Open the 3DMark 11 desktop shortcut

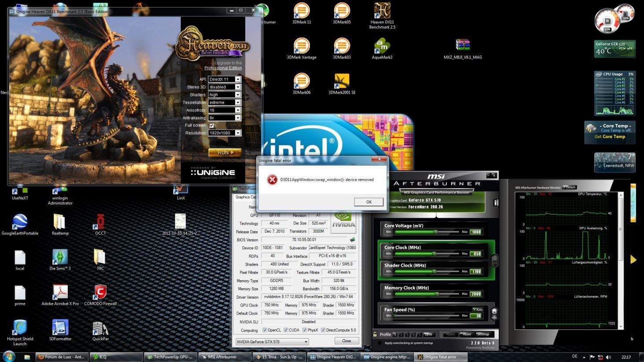coord(302,13)
